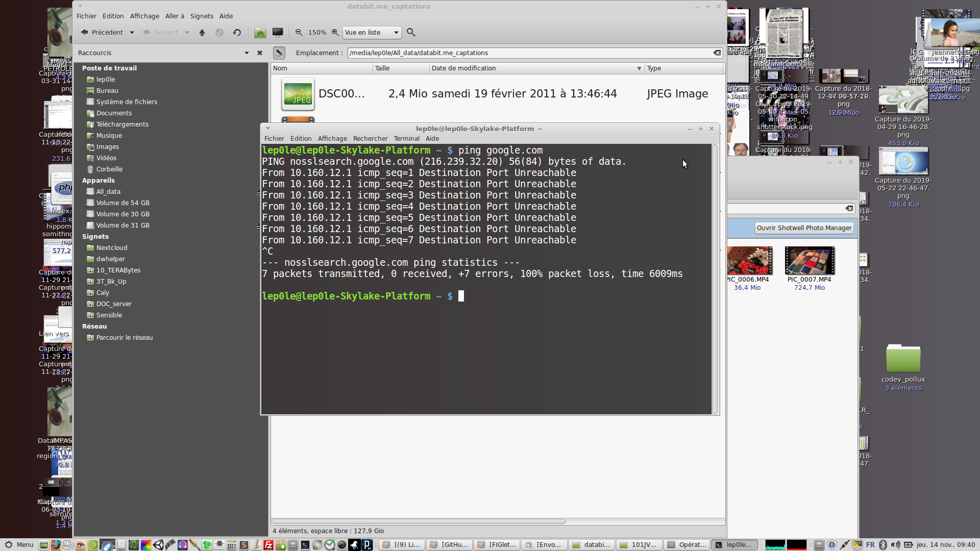Image resolution: width=980 pixels, height=551 pixels.
Task: Zoom out the file list
Action: [x=299, y=33]
